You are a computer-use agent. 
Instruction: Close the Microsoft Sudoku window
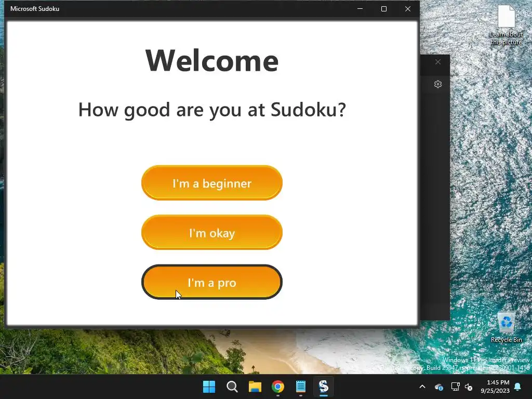point(408,9)
